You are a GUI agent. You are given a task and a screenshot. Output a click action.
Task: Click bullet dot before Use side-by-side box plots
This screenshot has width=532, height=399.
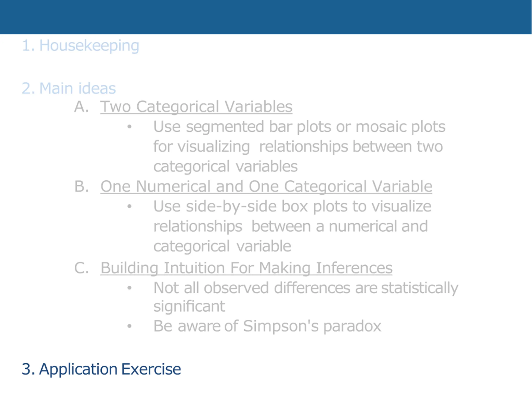[x=129, y=206]
